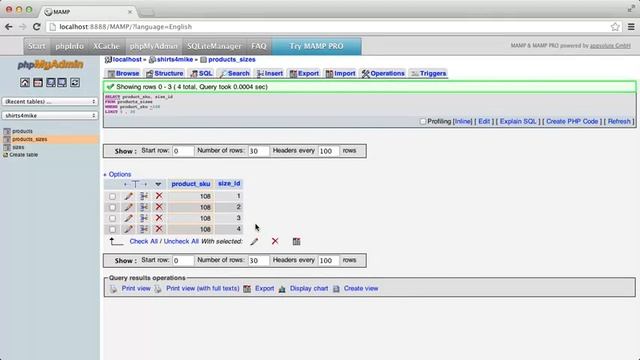Toggle full texts arrows in table header
The image size is (640, 360).
(x=135, y=184)
